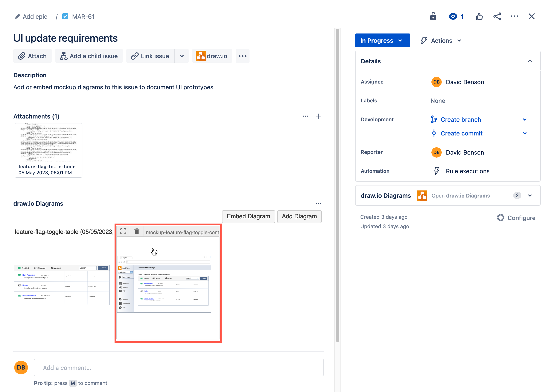The width and height of the screenshot is (548, 392).
Task: Expand the embedded diagram to fullscreen
Action: [x=123, y=231]
